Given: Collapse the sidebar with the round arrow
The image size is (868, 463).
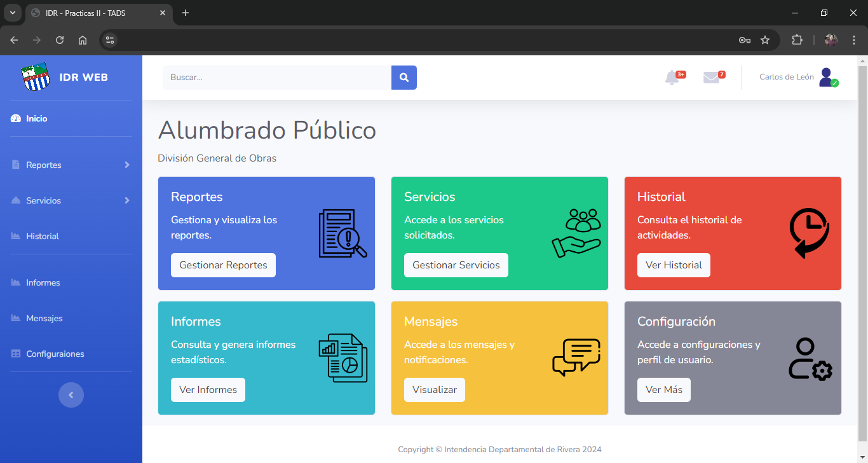Looking at the screenshot, I should (71, 395).
